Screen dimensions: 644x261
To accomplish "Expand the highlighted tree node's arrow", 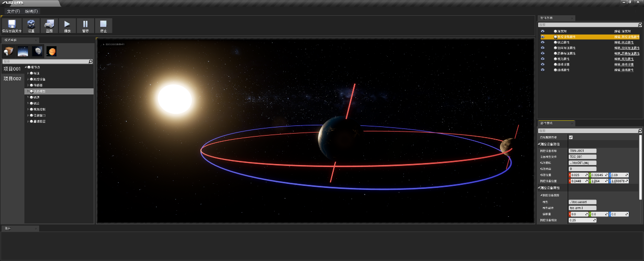I will click(28, 91).
